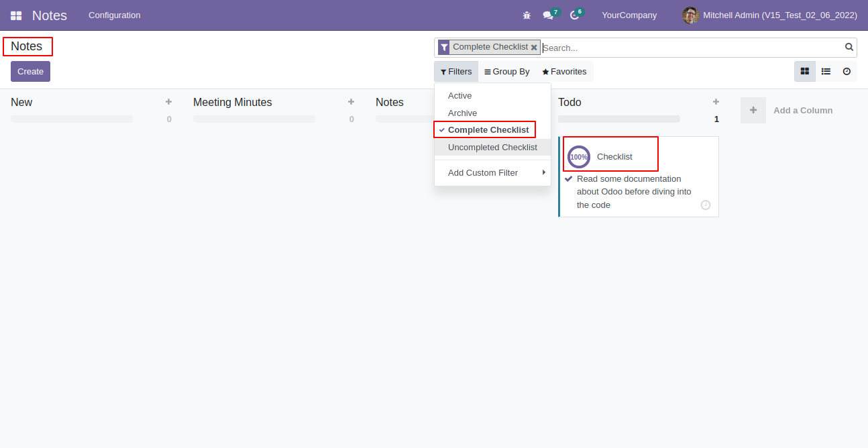The image size is (868, 448).
Task: Open the activities clock icon in navbar
Action: 574,15
